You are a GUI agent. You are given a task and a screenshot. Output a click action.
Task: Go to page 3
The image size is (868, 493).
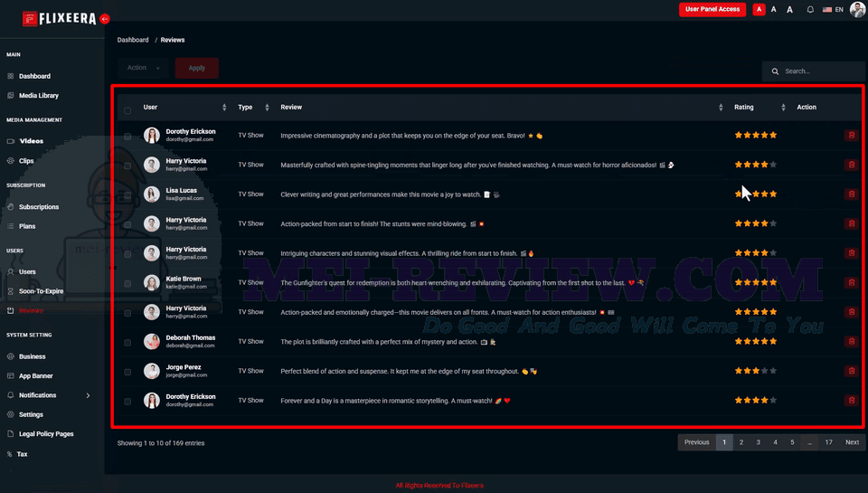[759, 442]
